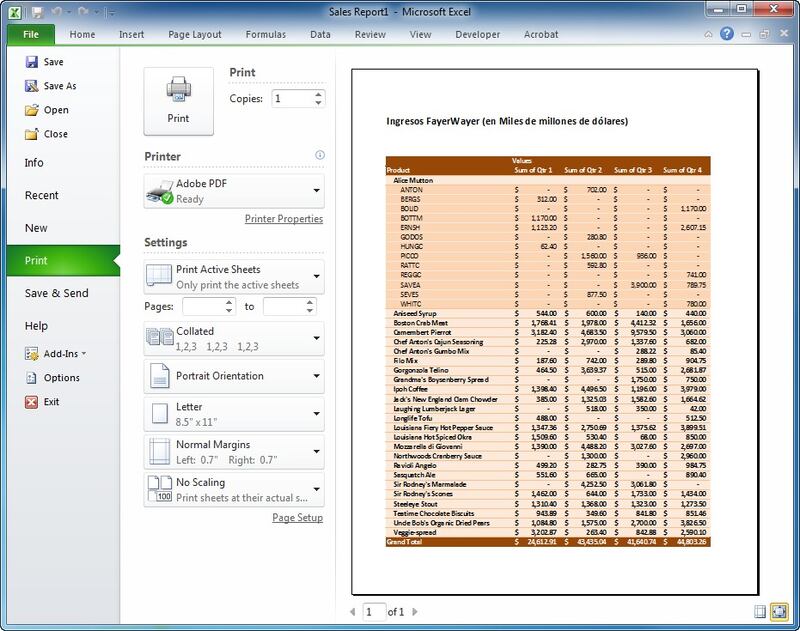Image resolution: width=800 pixels, height=631 pixels.
Task: Click the Close workbook icon
Action: point(31,134)
